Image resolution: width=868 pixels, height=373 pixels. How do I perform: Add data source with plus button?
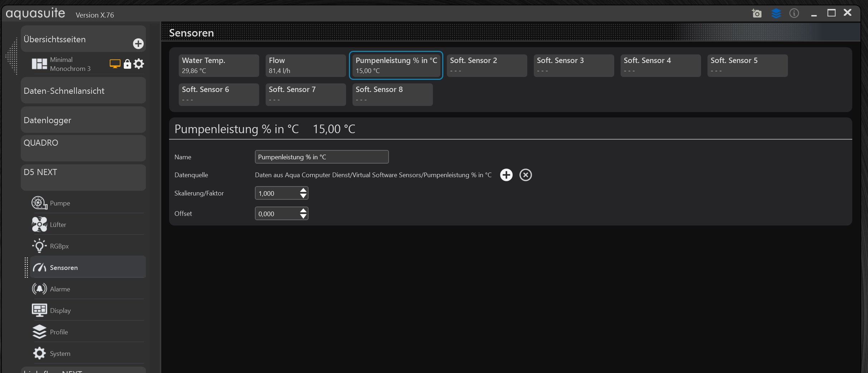[506, 175]
